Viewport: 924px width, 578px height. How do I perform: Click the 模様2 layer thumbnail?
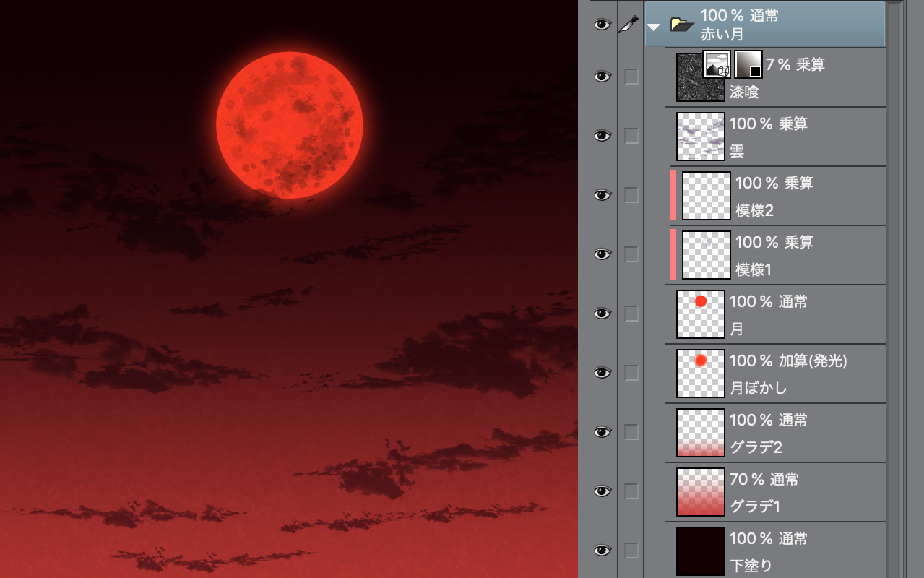pyautogui.click(x=707, y=196)
